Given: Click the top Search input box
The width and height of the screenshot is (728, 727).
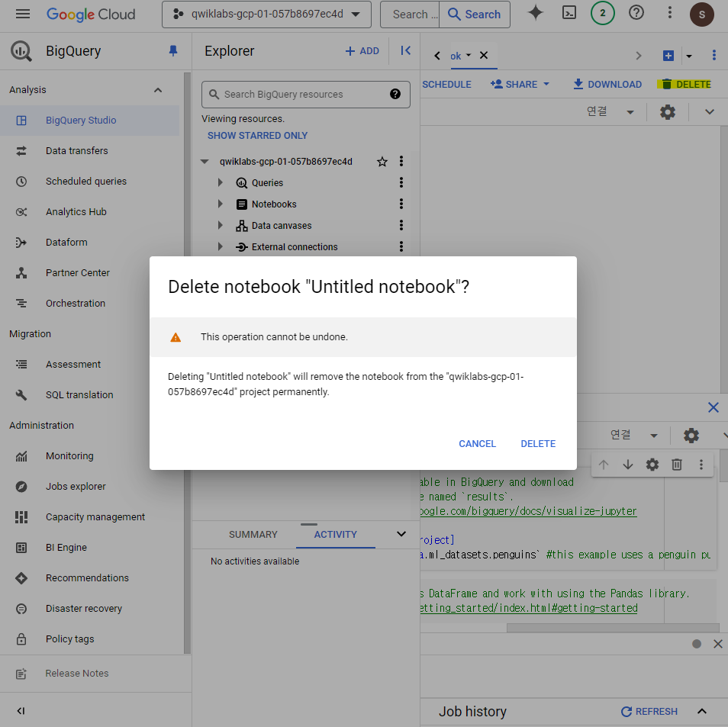Looking at the screenshot, I should click(x=410, y=14).
